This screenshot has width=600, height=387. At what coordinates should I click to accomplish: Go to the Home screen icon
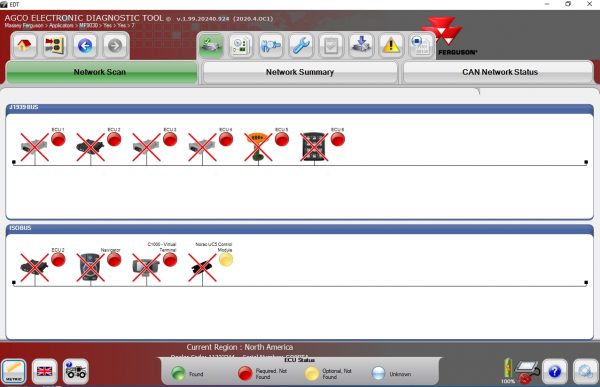tap(24, 46)
